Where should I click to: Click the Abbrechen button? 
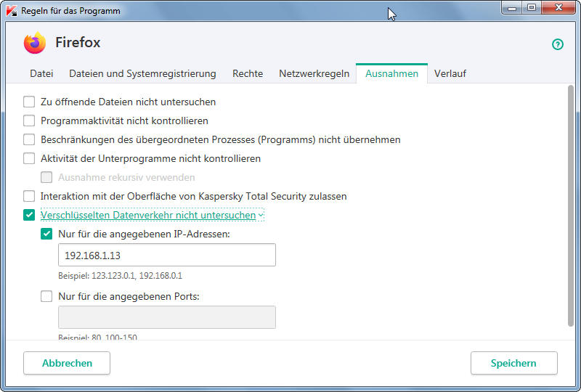pyautogui.click(x=67, y=363)
